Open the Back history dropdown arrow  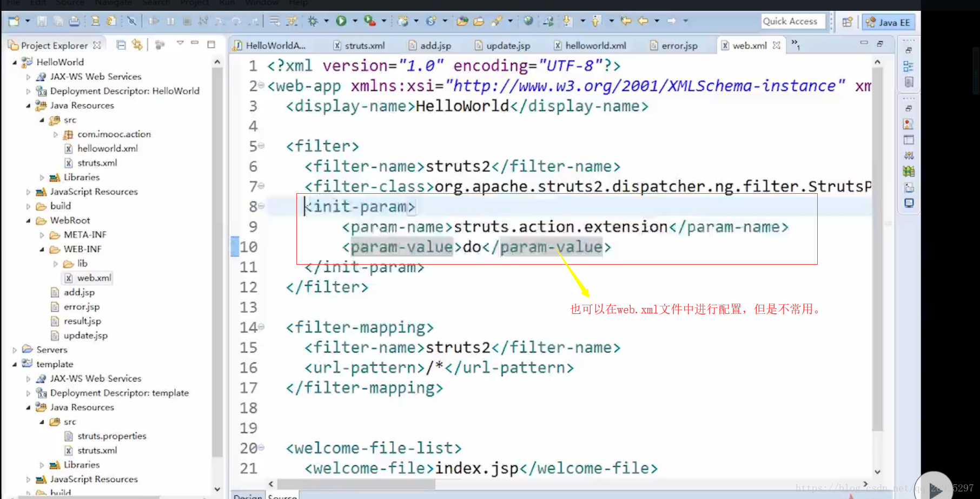coord(657,21)
